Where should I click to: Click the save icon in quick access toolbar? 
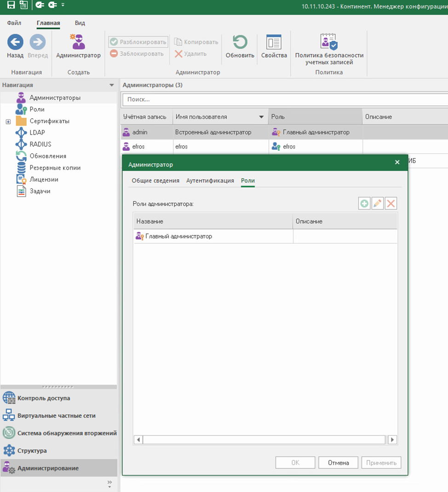coord(11,5)
